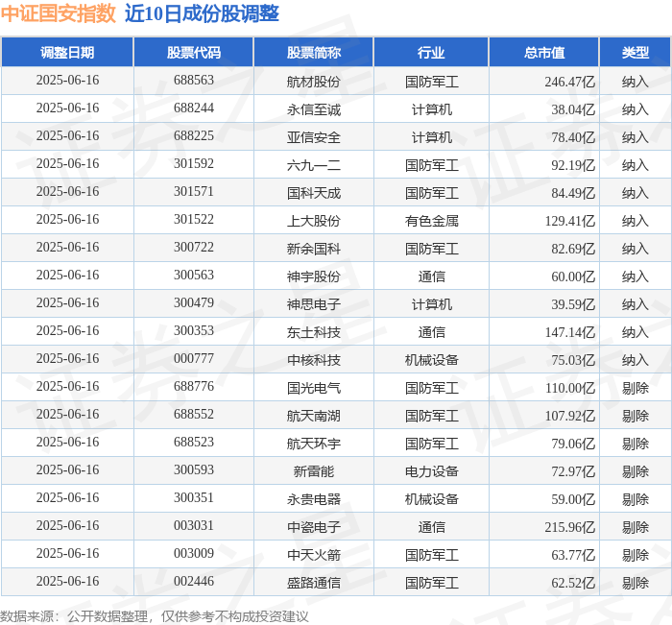Click stock name 国科天成

314,193
